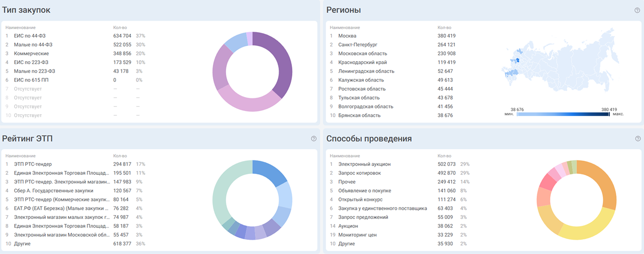
Task: Sort by Наименование header in Тип закупок
Action: click(x=21, y=28)
